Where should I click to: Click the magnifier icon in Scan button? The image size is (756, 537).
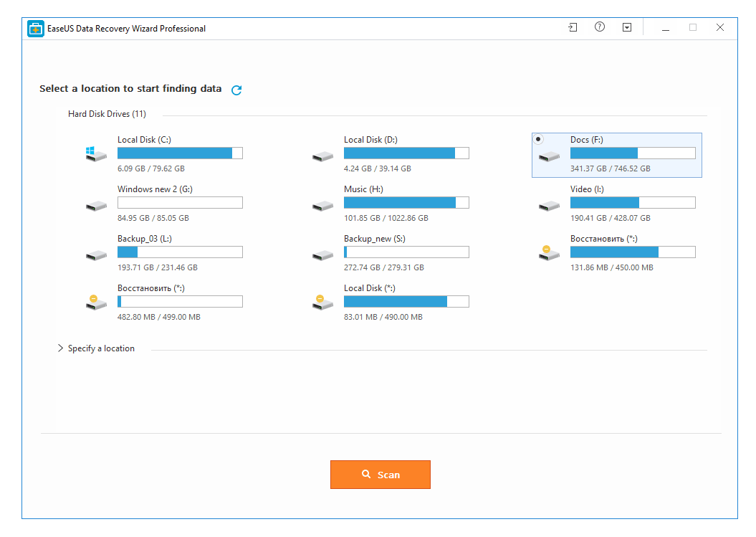coord(366,475)
